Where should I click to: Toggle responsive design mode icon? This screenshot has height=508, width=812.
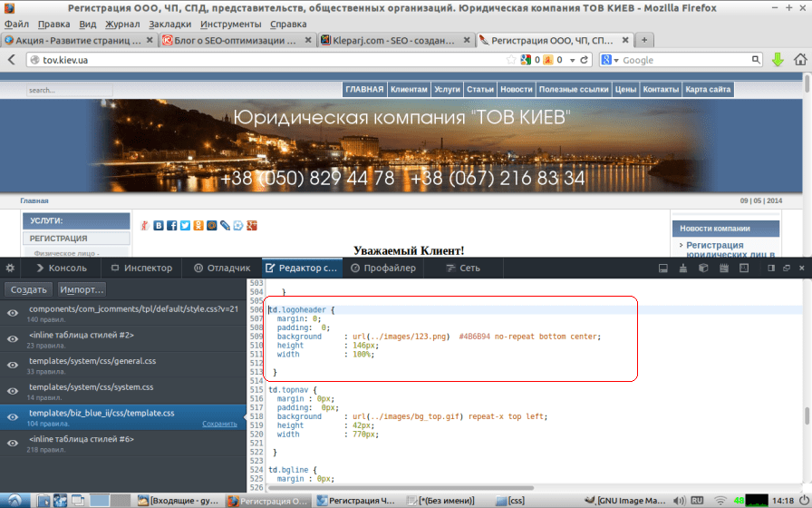[x=744, y=268]
